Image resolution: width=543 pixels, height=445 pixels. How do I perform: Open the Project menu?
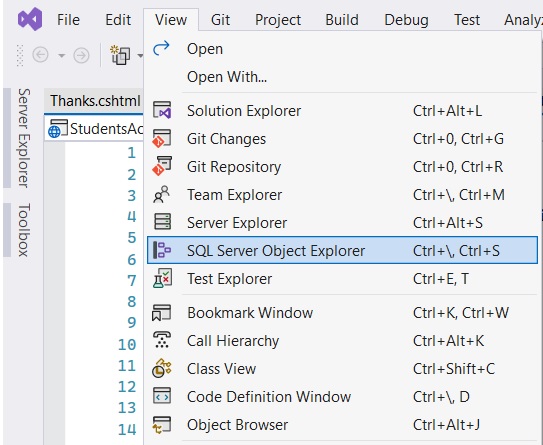coord(278,20)
